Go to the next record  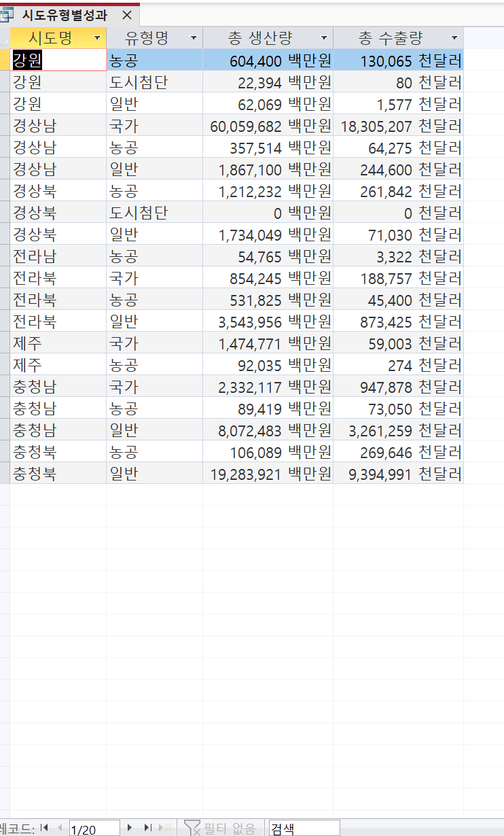(130, 828)
